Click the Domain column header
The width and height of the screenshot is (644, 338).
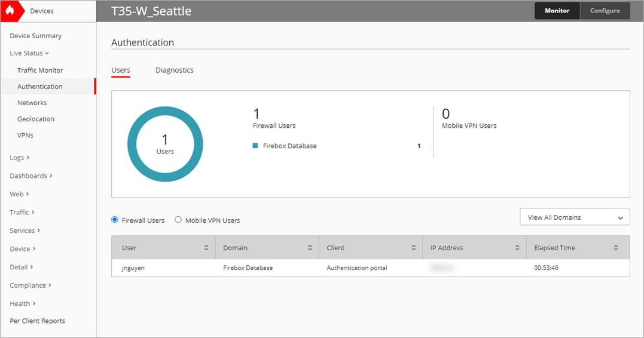pyautogui.click(x=236, y=248)
